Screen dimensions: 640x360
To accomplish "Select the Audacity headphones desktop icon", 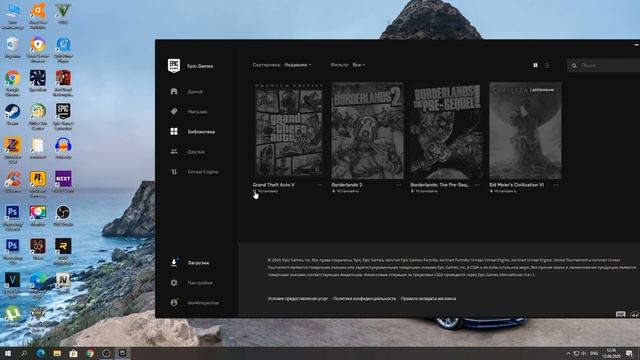I will pos(63,148).
